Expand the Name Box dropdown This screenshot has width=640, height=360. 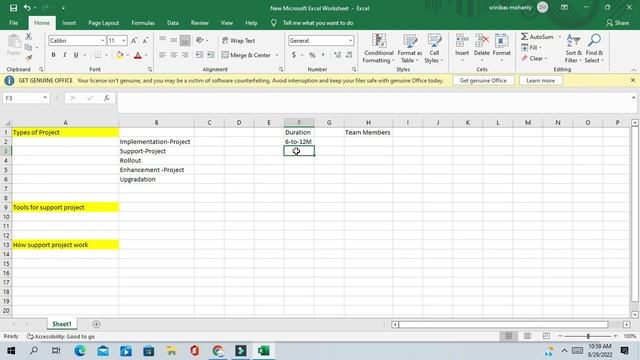pyautogui.click(x=45, y=98)
